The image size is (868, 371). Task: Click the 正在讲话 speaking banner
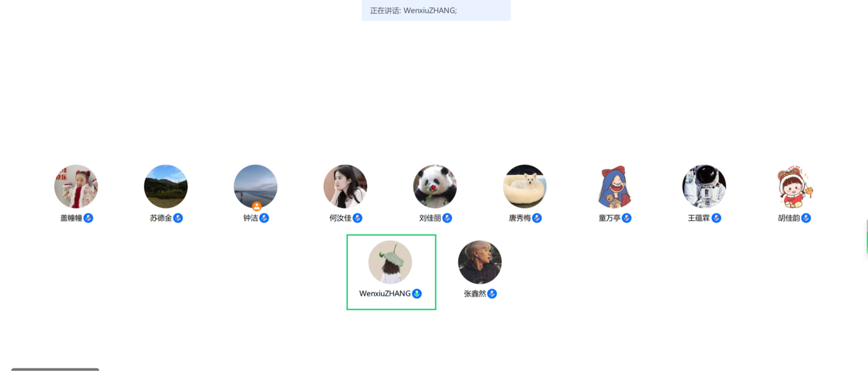pyautogui.click(x=436, y=11)
